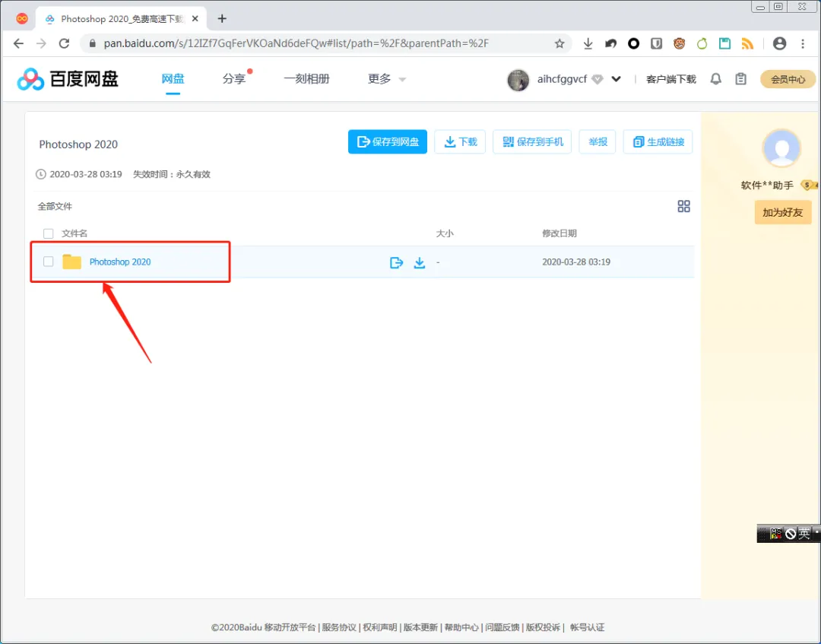Open the 服务协议 footer link

pos(339,627)
